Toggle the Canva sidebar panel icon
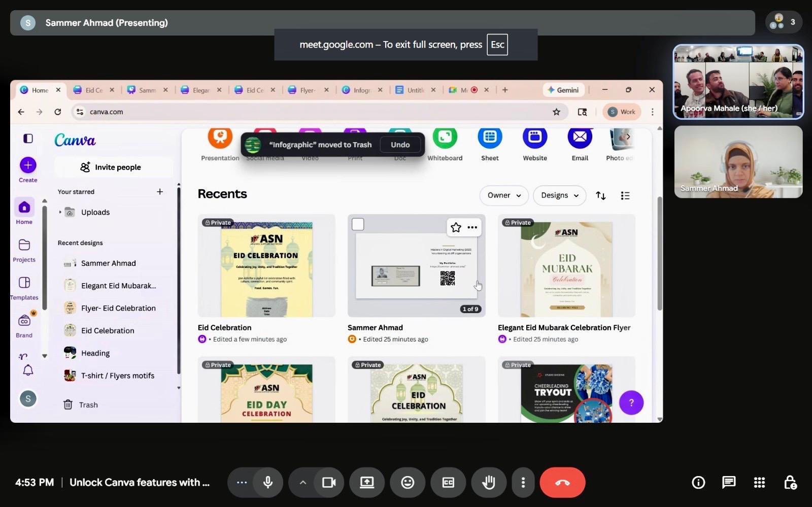Screen dimensions: 812x507 (28, 138)
